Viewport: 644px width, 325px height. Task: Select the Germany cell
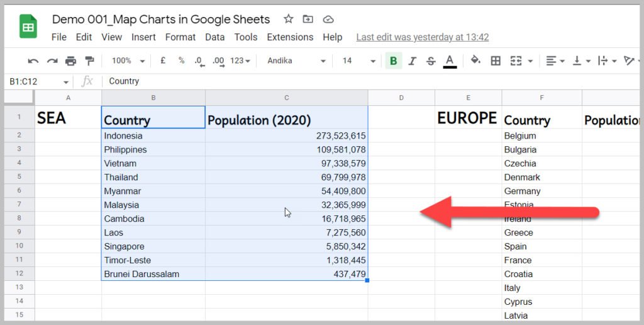pyautogui.click(x=541, y=191)
